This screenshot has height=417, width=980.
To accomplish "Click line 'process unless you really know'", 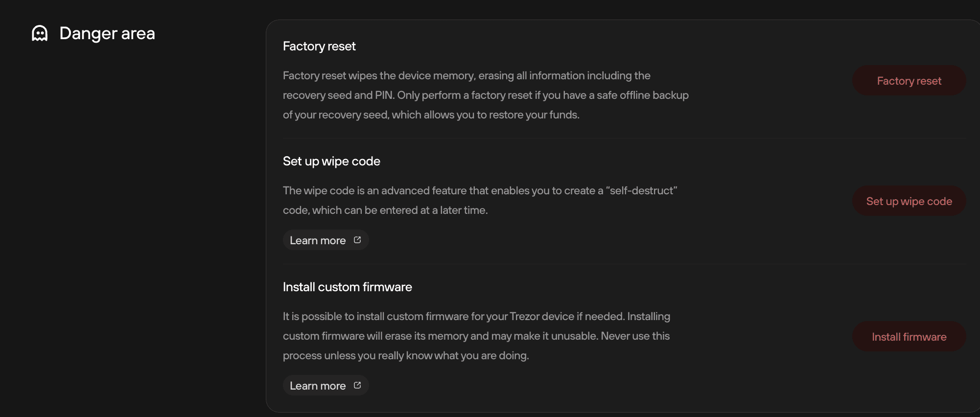I will [x=406, y=355].
